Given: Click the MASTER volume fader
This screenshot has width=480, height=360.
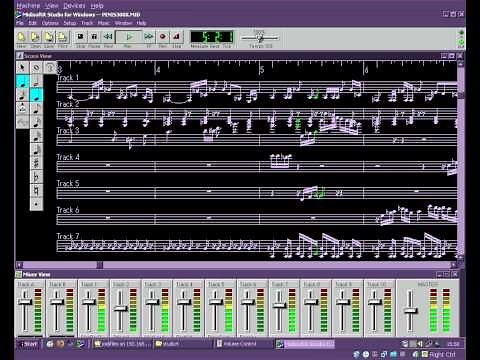Looking at the screenshot, I should (x=411, y=311).
